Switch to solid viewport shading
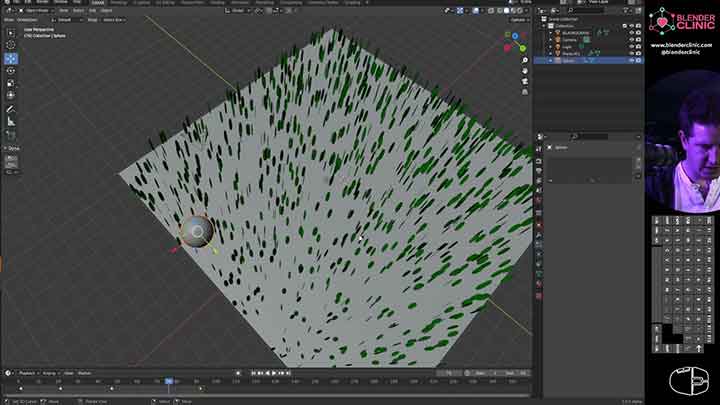This screenshot has width=720, height=405. point(506,11)
